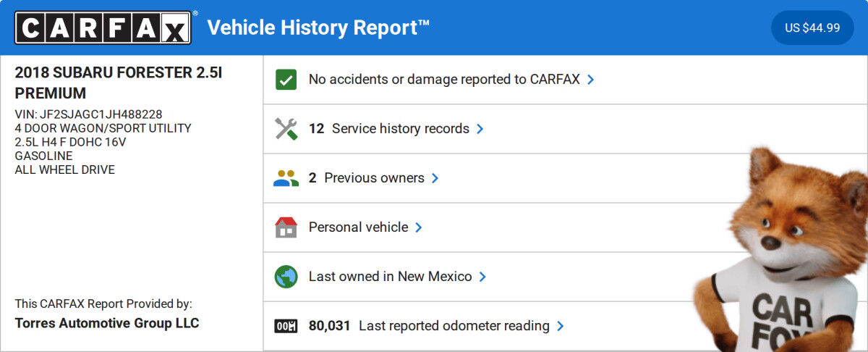Screen dimensions: 868x352
Task: Click the personal vehicle house icon
Action: point(286,227)
